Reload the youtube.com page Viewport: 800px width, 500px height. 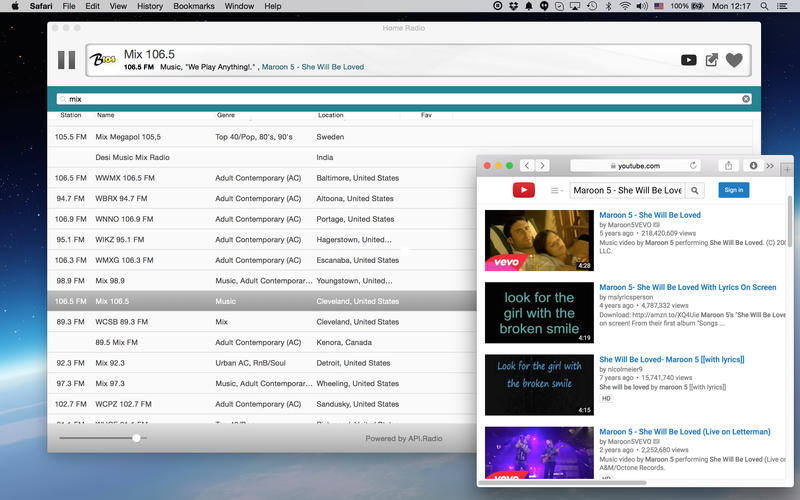693,166
